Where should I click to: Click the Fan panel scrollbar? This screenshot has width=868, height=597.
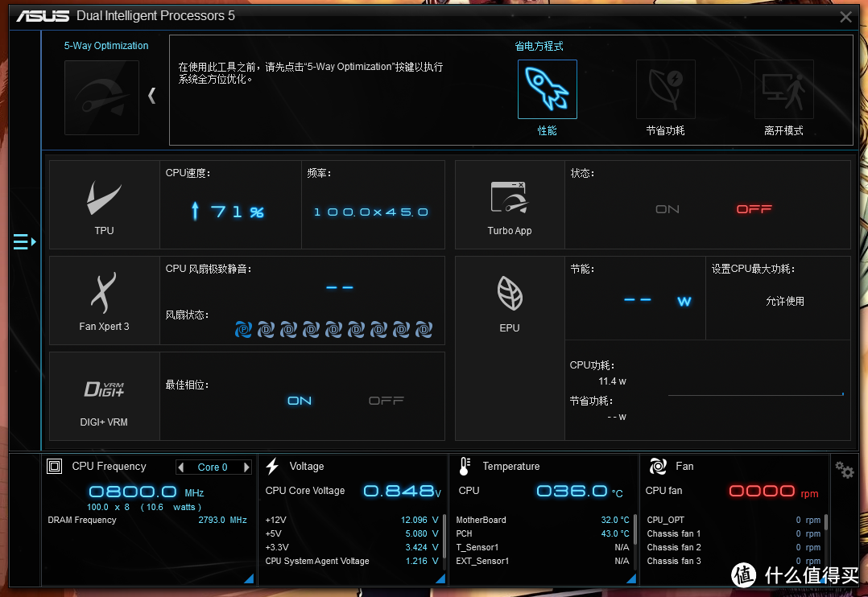tap(826, 521)
